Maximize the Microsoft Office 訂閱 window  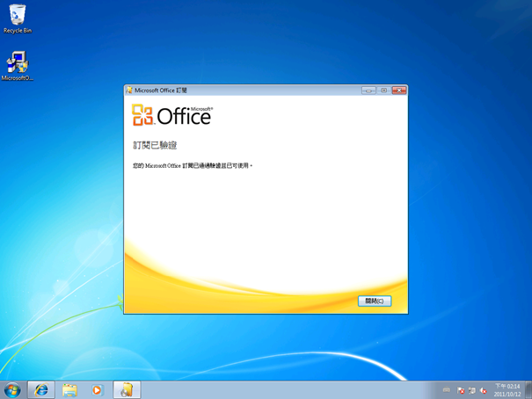click(383, 91)
